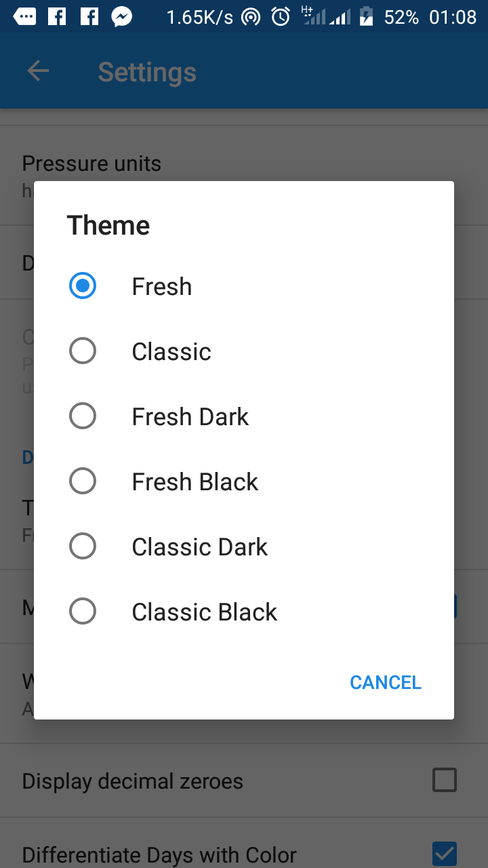488x868 pixels.
Task: Choose the Fresh Dark radio button
Action: click(83, 416)
